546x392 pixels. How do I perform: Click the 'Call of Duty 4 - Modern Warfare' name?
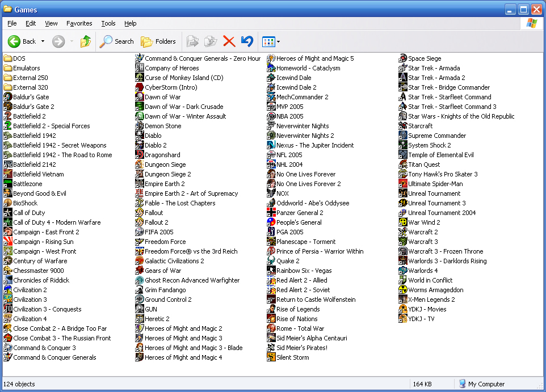(57, 222)
